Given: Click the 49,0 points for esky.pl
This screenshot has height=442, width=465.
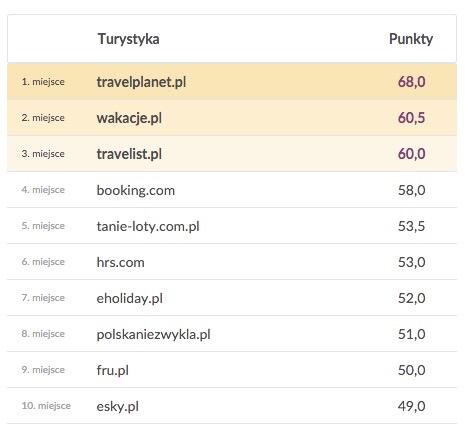Looking at the screenshot, I should click(412, 406).
